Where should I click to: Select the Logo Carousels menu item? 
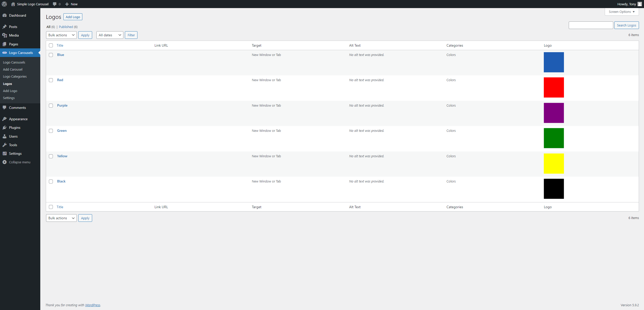21,52
